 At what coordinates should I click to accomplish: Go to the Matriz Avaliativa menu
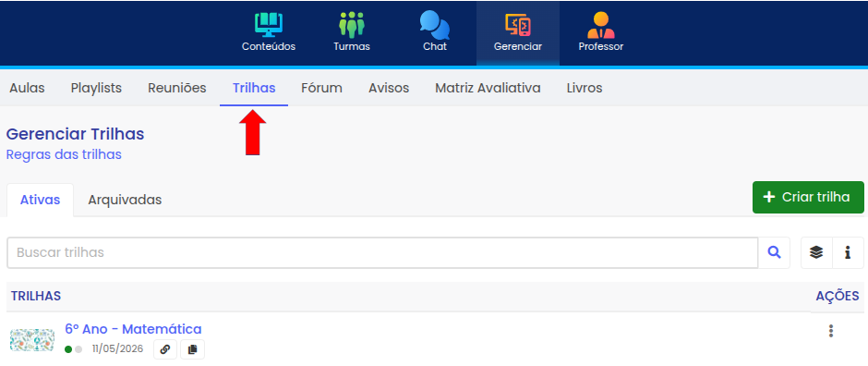coord(488,88)
